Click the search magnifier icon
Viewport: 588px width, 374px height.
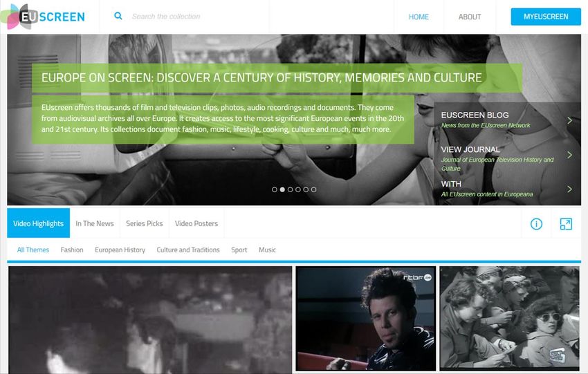coord(118,16)
